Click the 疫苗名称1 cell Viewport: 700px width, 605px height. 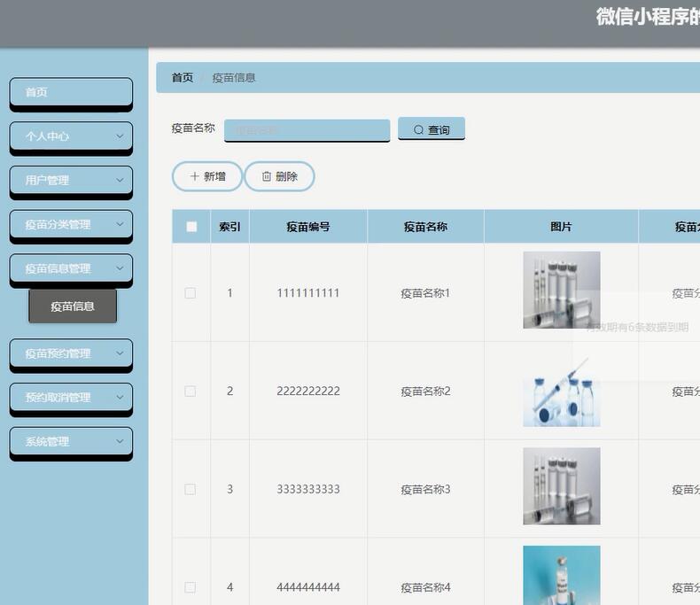tap(425, 293)
